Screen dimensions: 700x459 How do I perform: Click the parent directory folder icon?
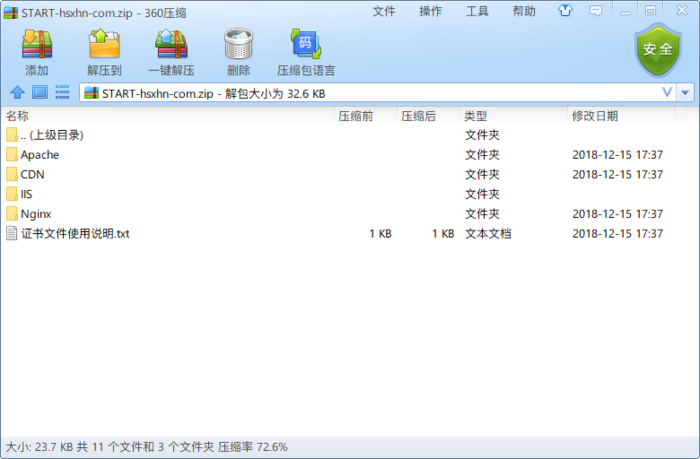coord(12,134)
